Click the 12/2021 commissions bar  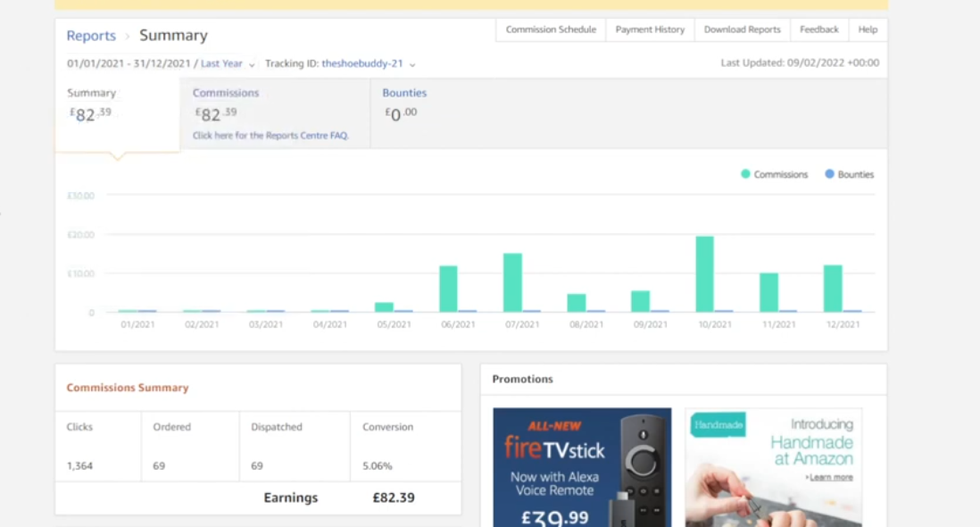833,289
